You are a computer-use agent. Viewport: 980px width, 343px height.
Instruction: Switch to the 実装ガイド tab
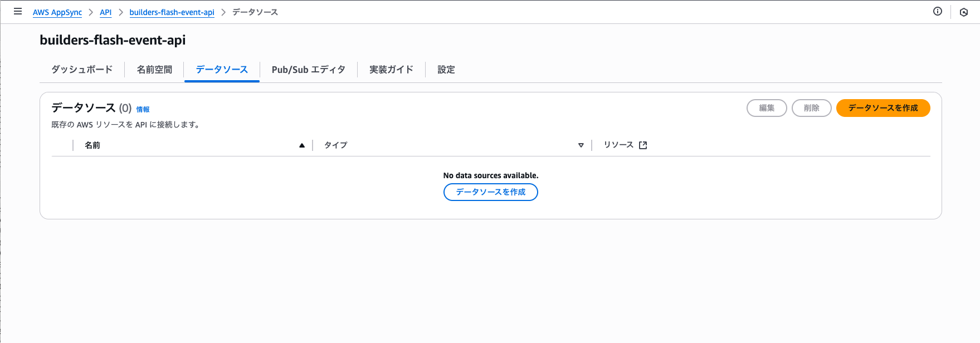coord(391,70)
